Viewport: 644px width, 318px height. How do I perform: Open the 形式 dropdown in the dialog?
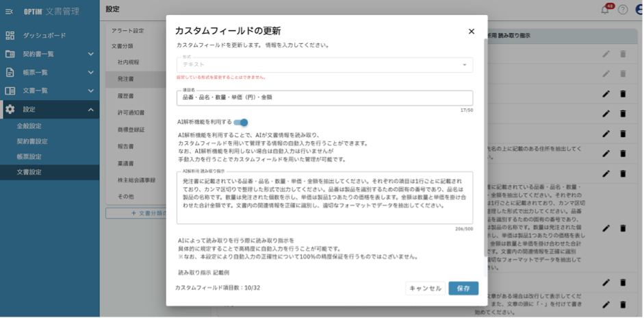[324, 64]
